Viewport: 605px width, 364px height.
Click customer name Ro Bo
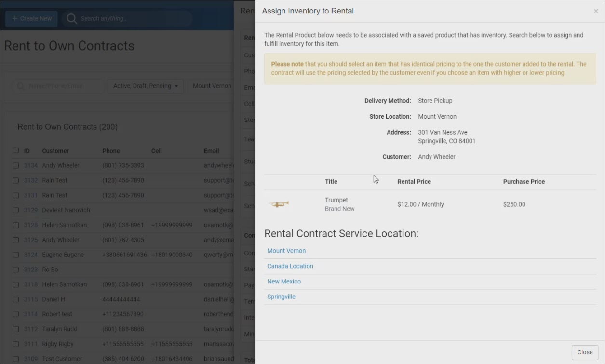[50, 270]
